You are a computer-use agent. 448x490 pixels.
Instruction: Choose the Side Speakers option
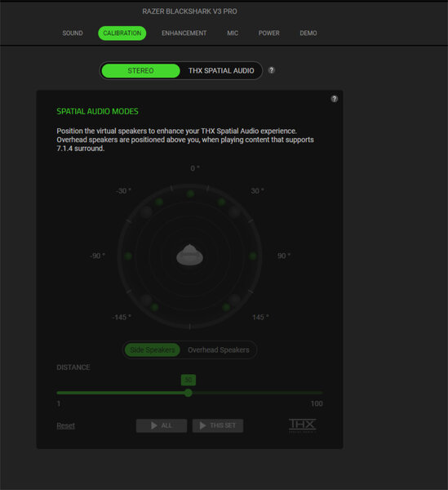(x=153, y=350)
